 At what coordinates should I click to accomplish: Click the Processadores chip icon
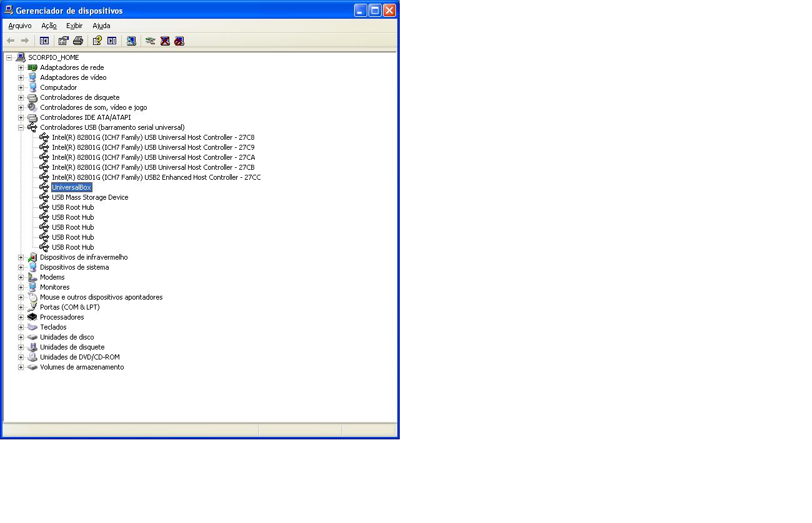[32, 317]
